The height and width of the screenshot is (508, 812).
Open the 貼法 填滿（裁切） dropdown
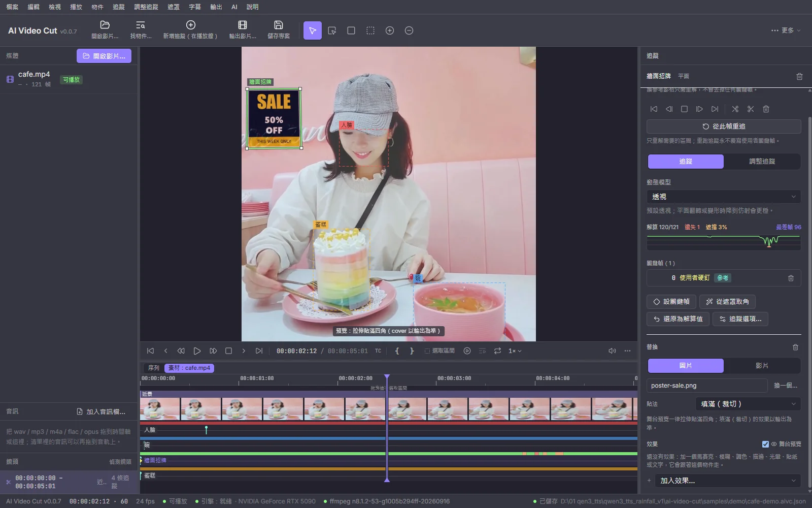click(748, 404)
